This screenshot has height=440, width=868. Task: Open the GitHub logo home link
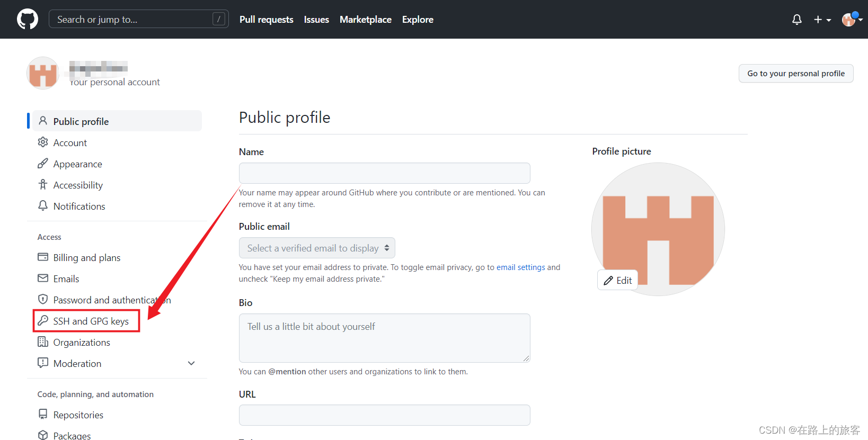pyautogui.click(x=28, y=19)
